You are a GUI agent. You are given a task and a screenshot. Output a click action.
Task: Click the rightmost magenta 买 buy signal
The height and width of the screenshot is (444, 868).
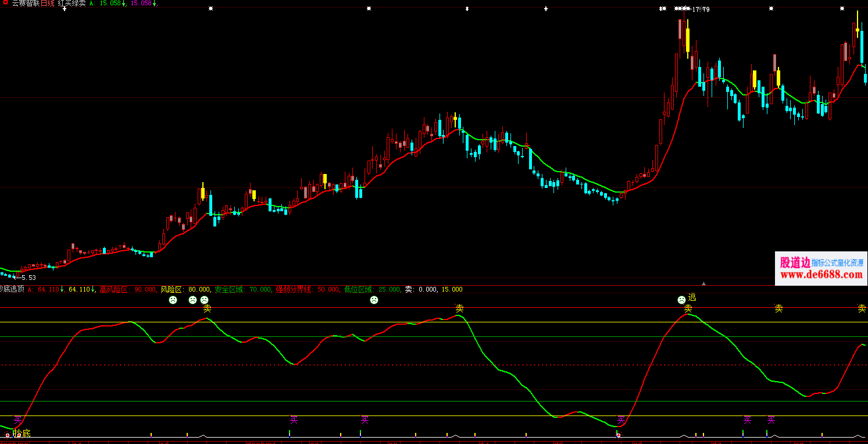(x=771, y=420)
